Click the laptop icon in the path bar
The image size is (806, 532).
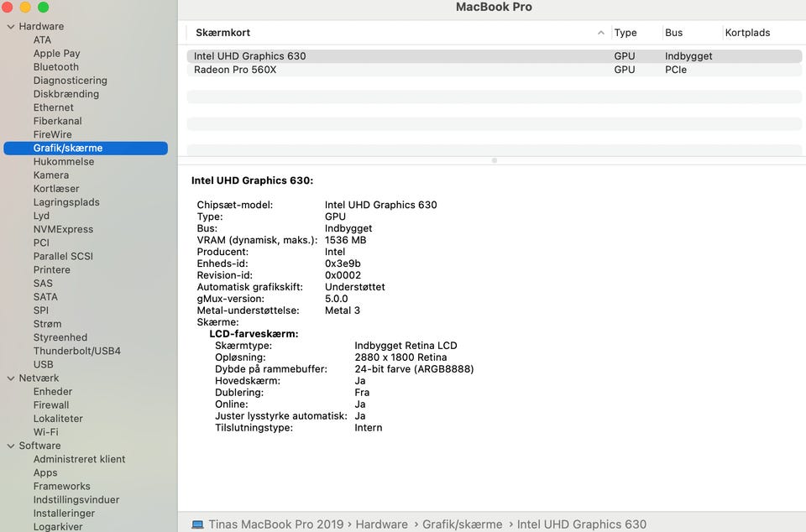(x=197, y=524)
